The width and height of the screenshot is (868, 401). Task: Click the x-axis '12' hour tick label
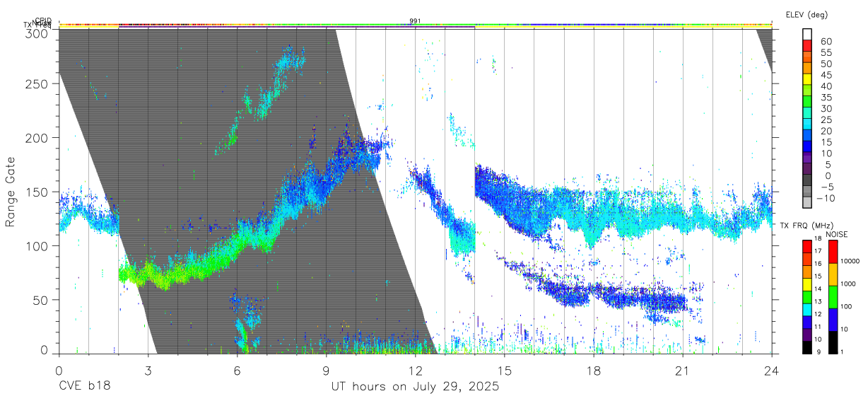[416, 370]
